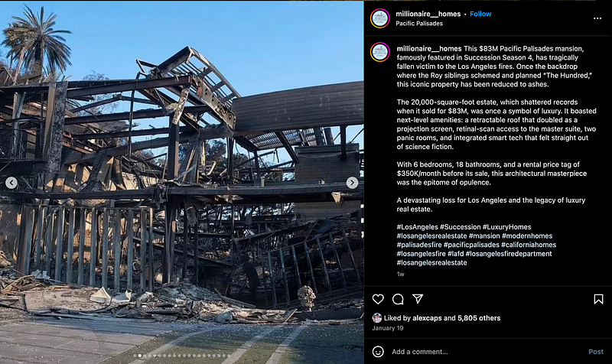This screenshot has height=364, width=612.
Task: Open comments with the speech bubble icon
Action: tap(398, 299)
